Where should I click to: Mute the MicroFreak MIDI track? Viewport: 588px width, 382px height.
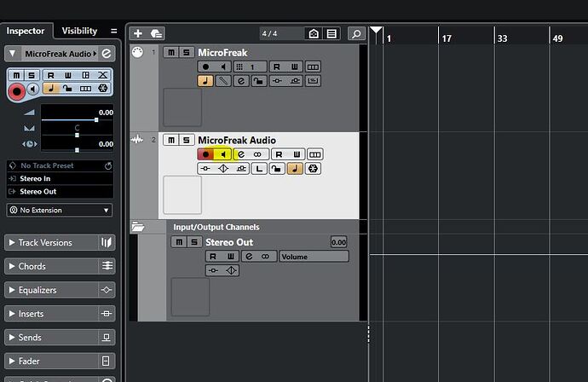171,52
